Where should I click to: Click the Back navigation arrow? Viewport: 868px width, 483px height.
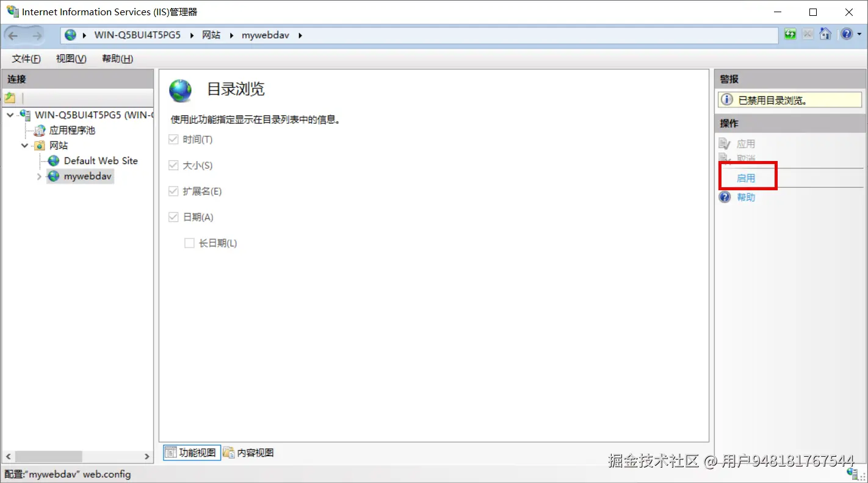tap(13, 35)
